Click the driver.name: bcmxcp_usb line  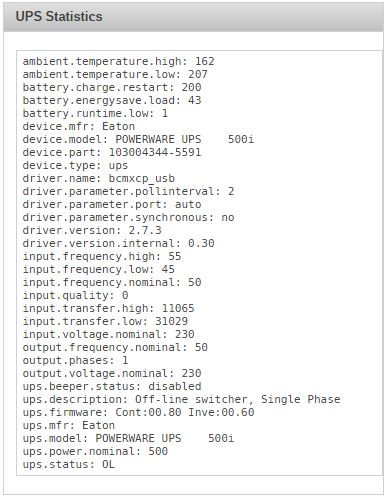tap(99, 178)
